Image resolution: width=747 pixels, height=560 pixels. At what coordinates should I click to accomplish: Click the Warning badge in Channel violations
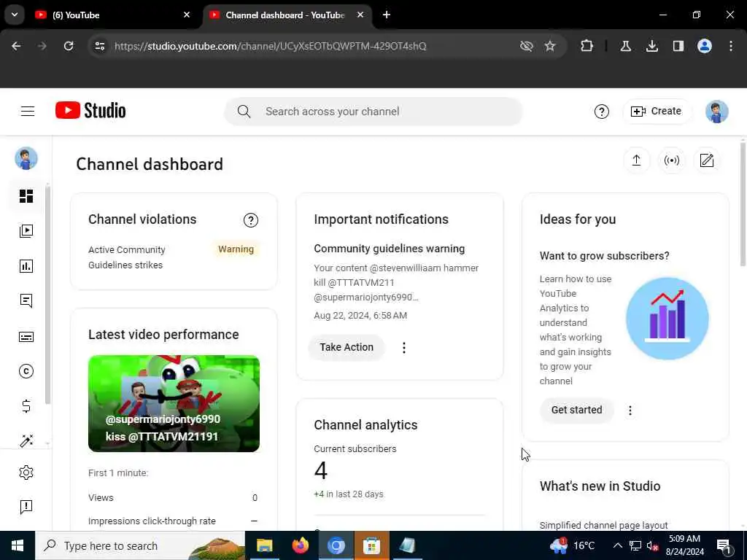[236, 249]
